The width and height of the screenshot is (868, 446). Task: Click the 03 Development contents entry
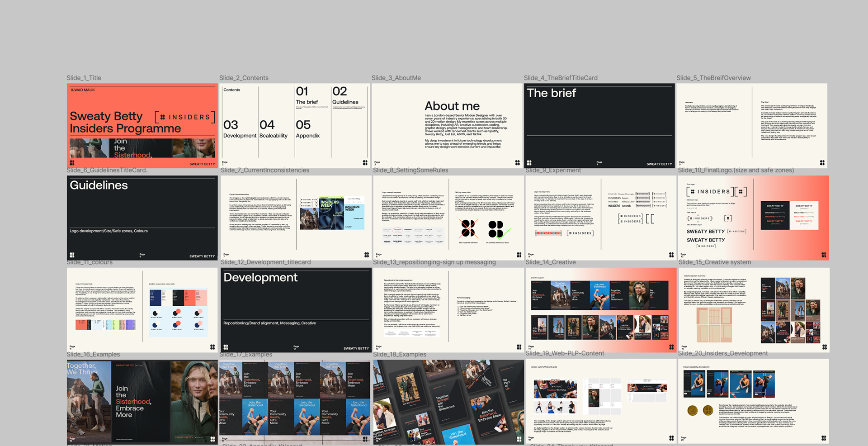point(240,129)
